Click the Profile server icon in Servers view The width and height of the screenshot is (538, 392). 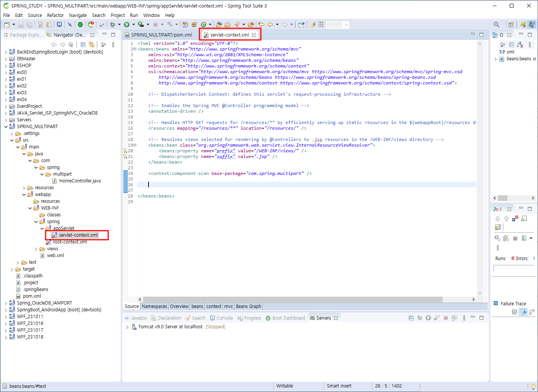click(x=437, y=318)
